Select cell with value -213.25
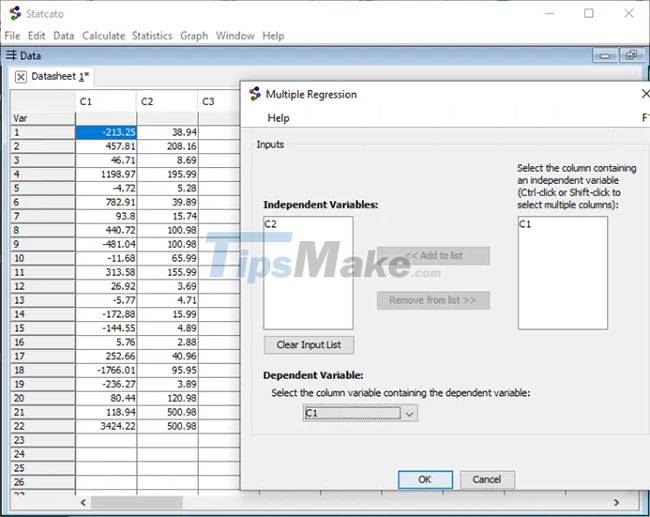Image resolution: width=650 pixels, height=517 pixels. pos(106,132)
